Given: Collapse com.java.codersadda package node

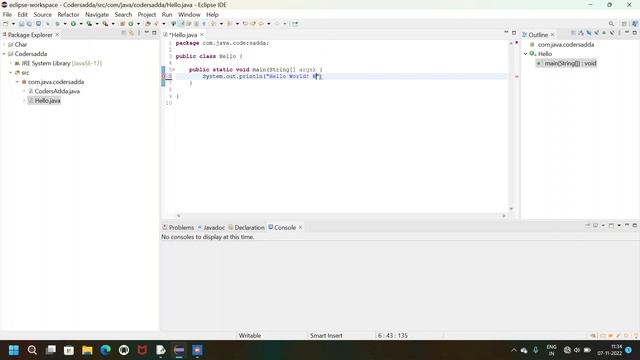Looking at the screenshot, I should 18,82.
